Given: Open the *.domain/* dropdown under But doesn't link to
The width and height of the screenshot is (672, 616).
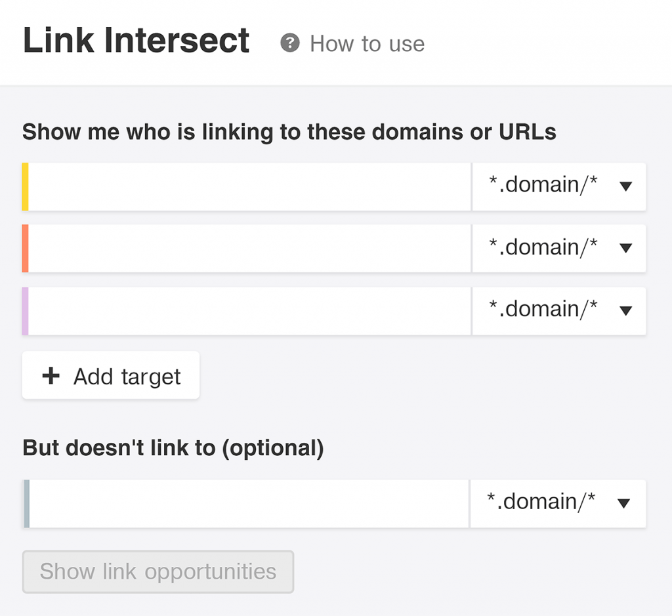Looking at the screenshot, I should tap(558, 503).
